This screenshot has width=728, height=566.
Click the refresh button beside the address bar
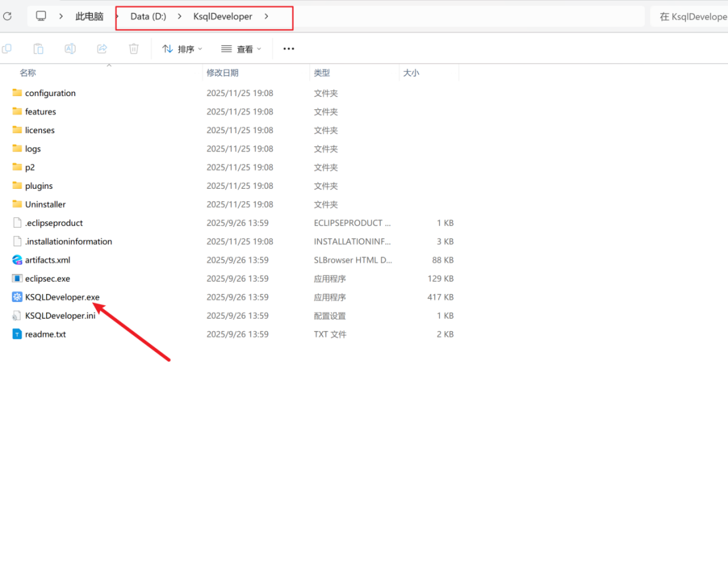(x=7, y=16)
